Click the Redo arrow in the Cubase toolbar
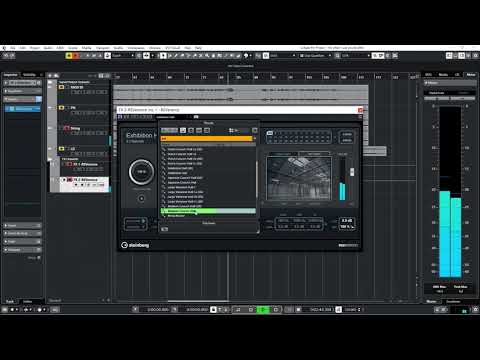 pyautogui.click(x=12, y=56)
